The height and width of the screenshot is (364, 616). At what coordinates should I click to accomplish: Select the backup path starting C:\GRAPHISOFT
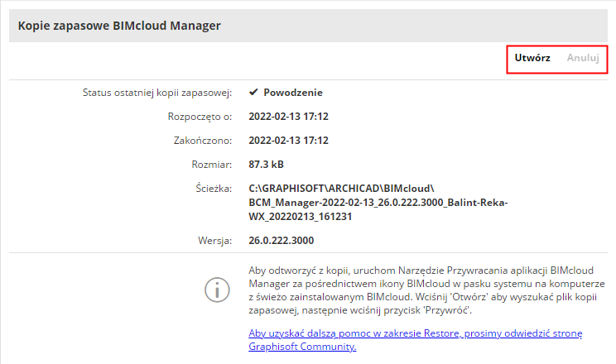point(378,203)
